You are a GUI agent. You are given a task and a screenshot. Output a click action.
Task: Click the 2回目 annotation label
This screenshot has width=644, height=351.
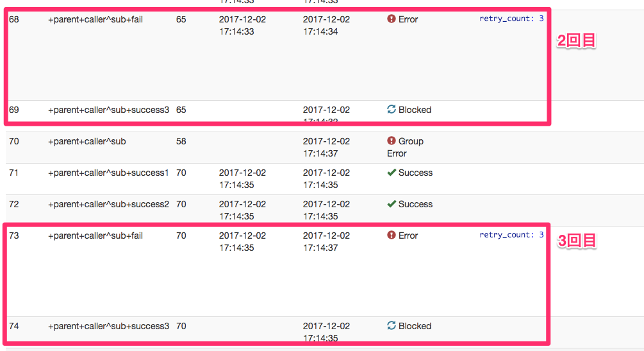tap(577, 40)
